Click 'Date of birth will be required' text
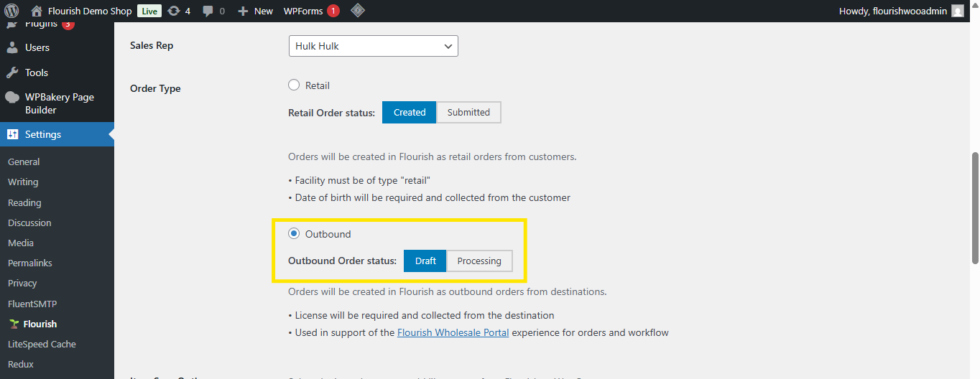 433,197
